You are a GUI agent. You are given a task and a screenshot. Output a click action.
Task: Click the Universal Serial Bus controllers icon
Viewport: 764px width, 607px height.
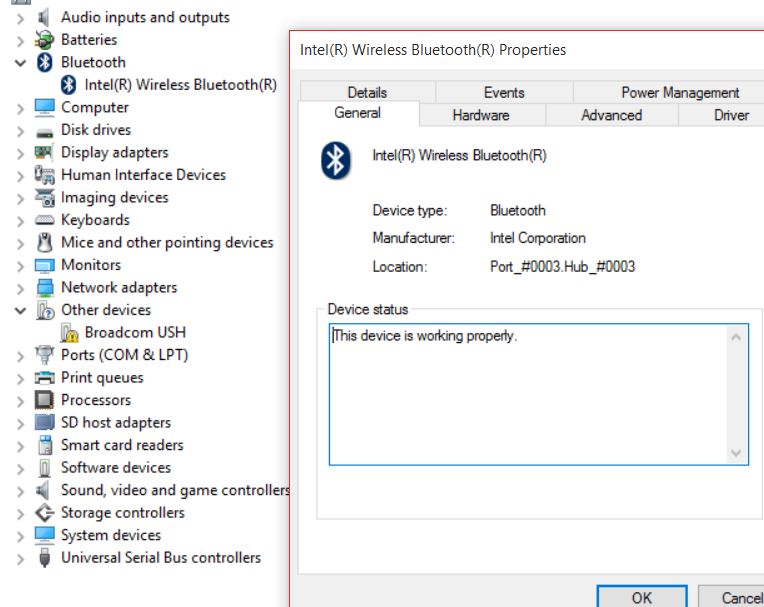44,558
